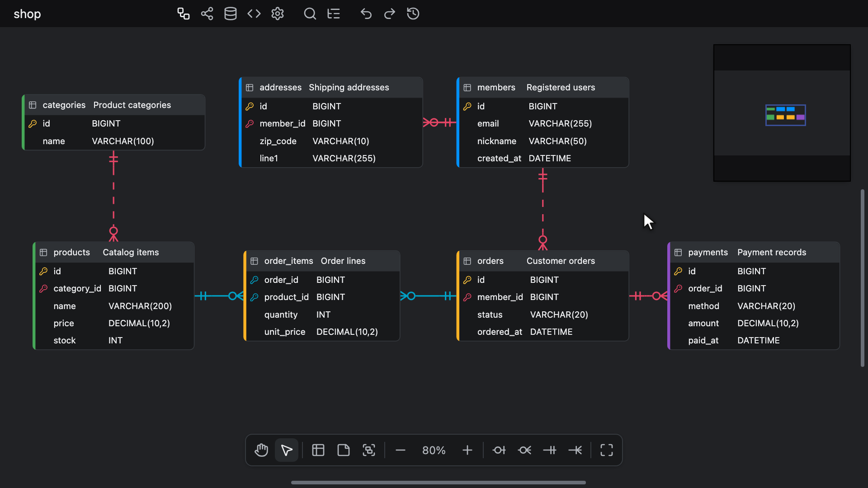The image size is (868, 488).
Task: Toggle fullscreen with the corner-brackets icon
Action: 607,450
